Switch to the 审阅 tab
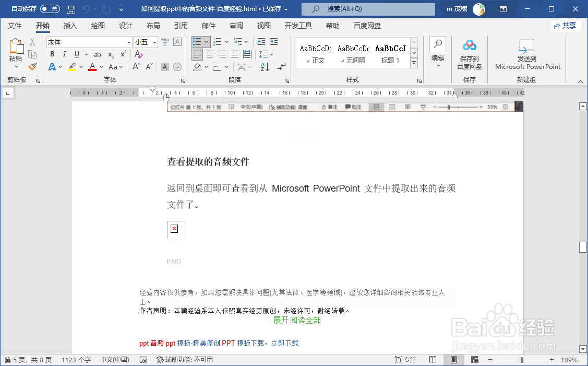 (236, 26)
